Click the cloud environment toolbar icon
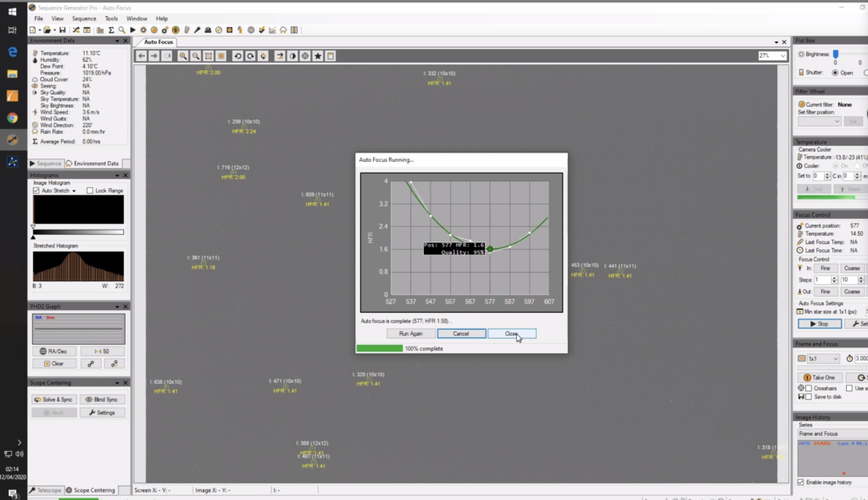Image resolution: width=868 pixels, height=500 pixels. pyautogui.click(x=283, y=30)
